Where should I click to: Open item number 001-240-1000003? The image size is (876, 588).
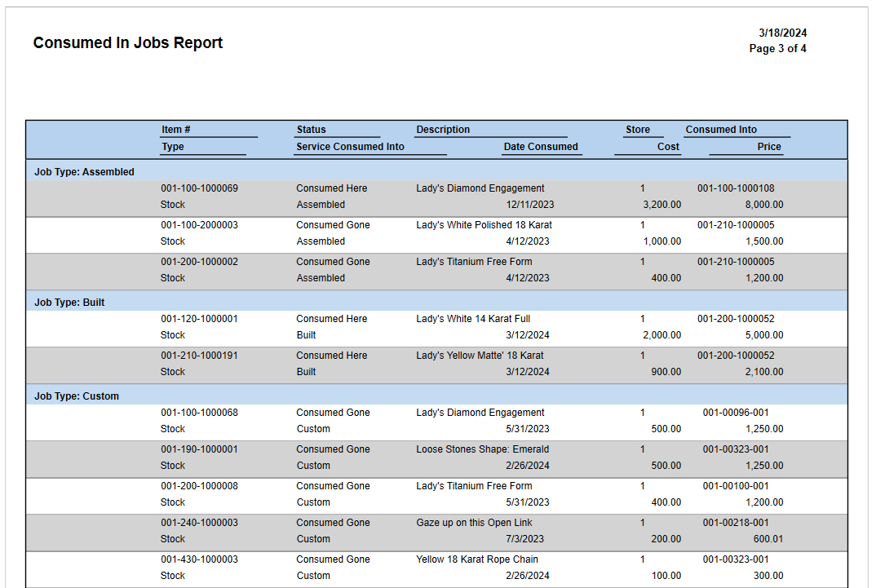[199, 523]
